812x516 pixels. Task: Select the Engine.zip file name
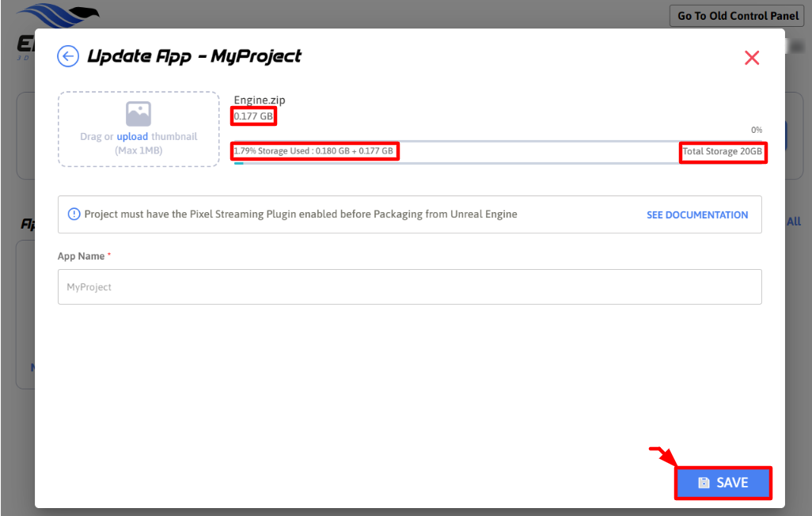pyautogui.click(x=260, y=101)
